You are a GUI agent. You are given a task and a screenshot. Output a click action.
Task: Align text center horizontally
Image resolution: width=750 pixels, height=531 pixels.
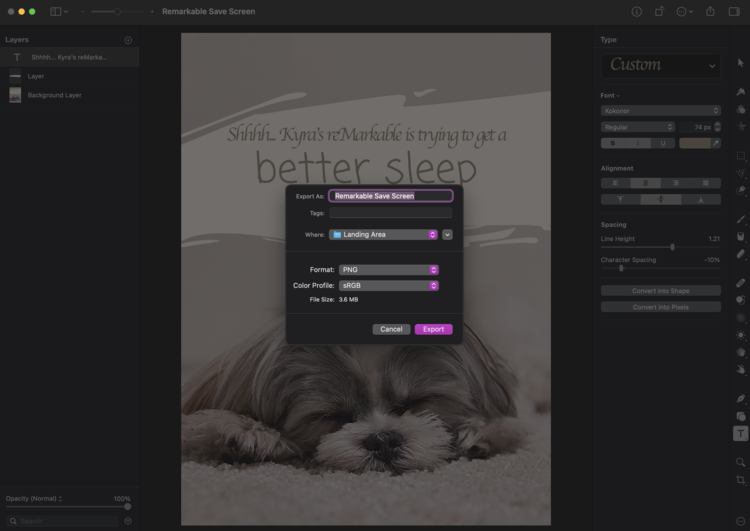click(x=646, y=183)
